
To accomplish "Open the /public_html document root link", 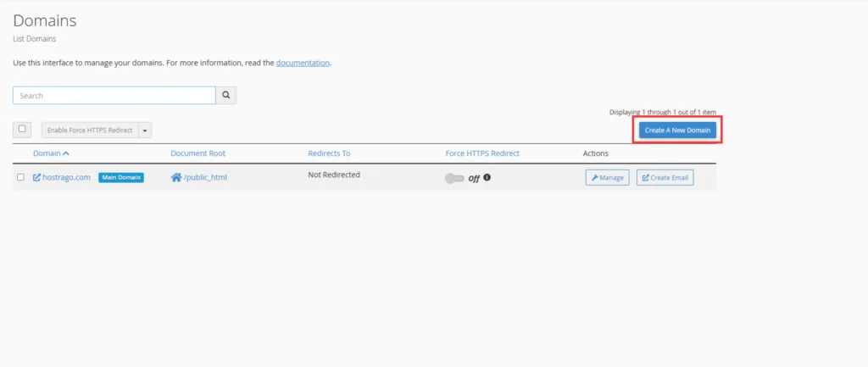I will tap(205, 178).
